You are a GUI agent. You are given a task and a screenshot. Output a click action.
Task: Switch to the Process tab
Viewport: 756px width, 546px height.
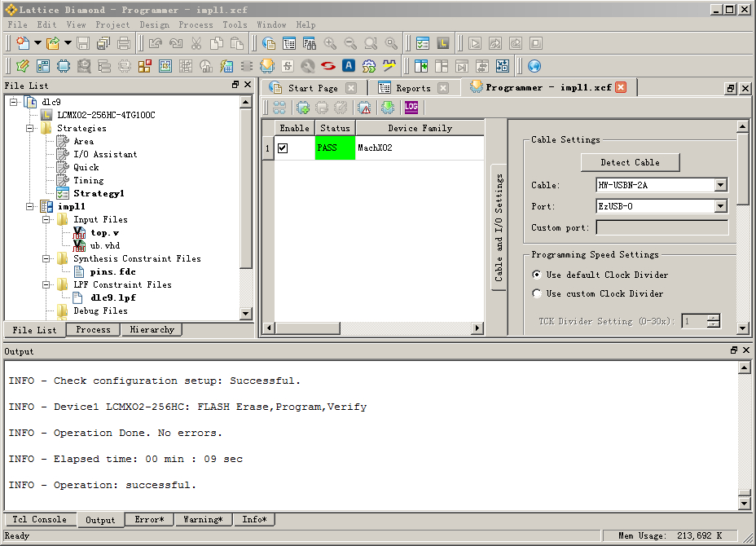point(93,329)
